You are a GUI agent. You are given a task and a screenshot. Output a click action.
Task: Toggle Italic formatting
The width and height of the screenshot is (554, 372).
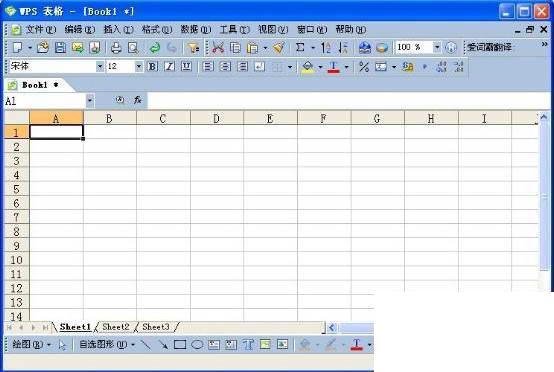click(169, 66)
